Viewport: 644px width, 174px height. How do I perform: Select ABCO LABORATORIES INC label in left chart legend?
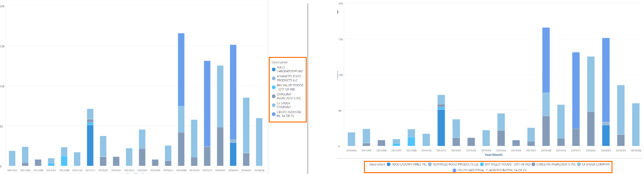tap(290, 69)
